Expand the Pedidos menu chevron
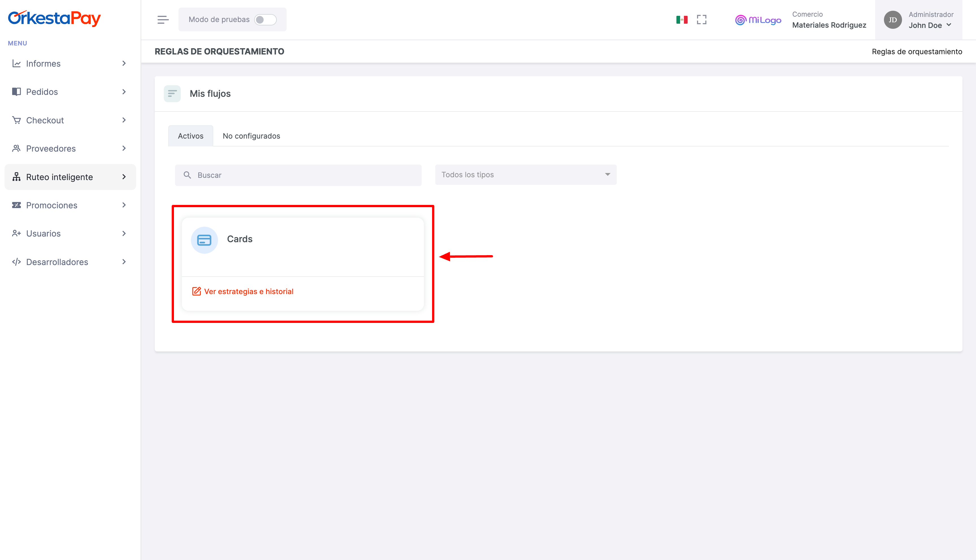This screenshot has height=560, width=976. click(124, 91)
